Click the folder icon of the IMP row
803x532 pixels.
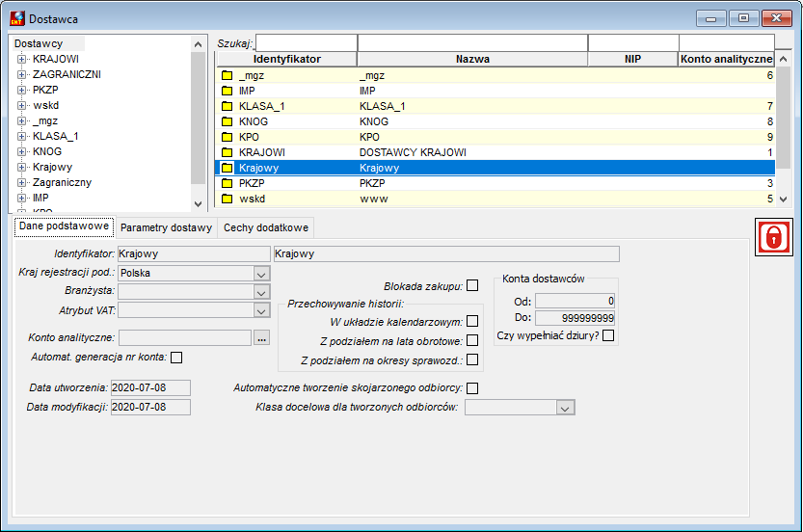[x=227, y=92]
